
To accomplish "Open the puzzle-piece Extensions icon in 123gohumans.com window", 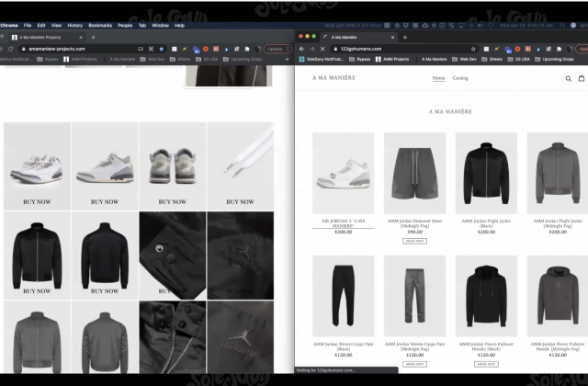I will click(560, 49).
